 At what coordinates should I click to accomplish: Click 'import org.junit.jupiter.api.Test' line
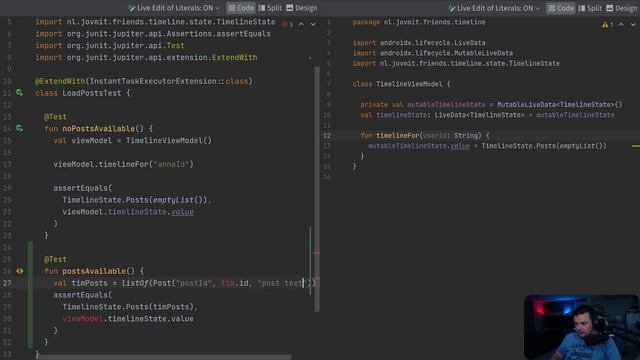click(x=110, y=45)
